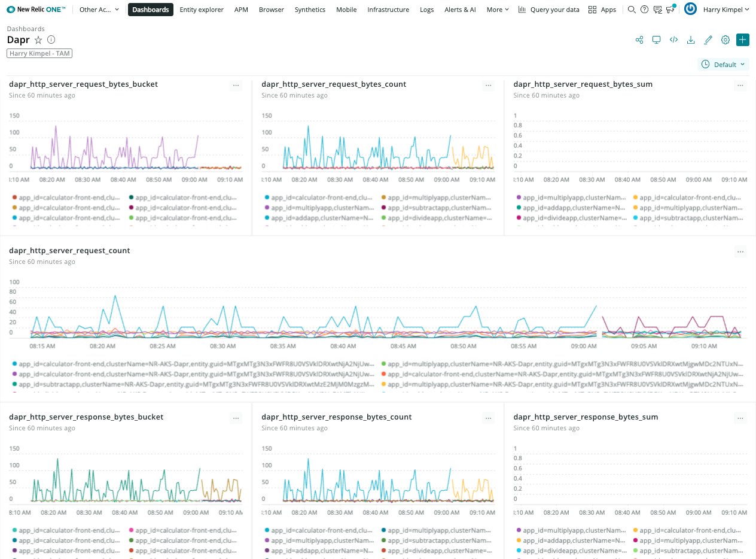The height and width of the screenshot is (559, 756).
Task: Open options menu for dapr_http_server_request_count chart
Action: (741, 252)
